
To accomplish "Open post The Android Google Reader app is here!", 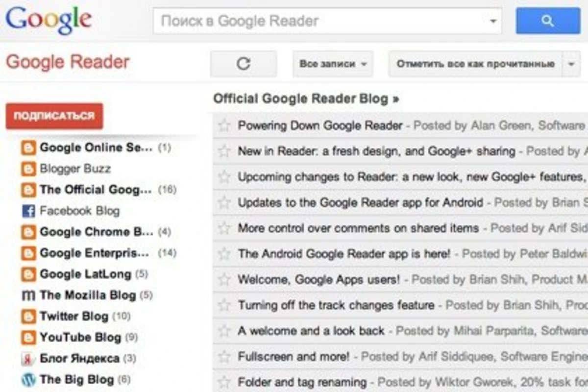I will [x=344, y=254].
